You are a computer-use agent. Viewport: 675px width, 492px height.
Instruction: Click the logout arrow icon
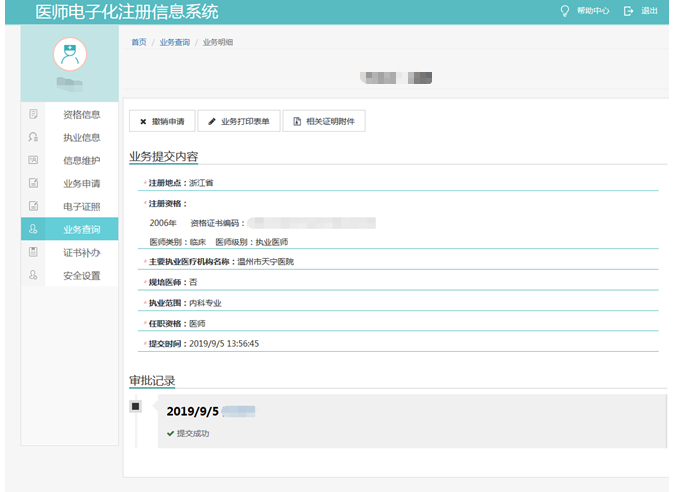pyautogui.click(x=628, y=11)
